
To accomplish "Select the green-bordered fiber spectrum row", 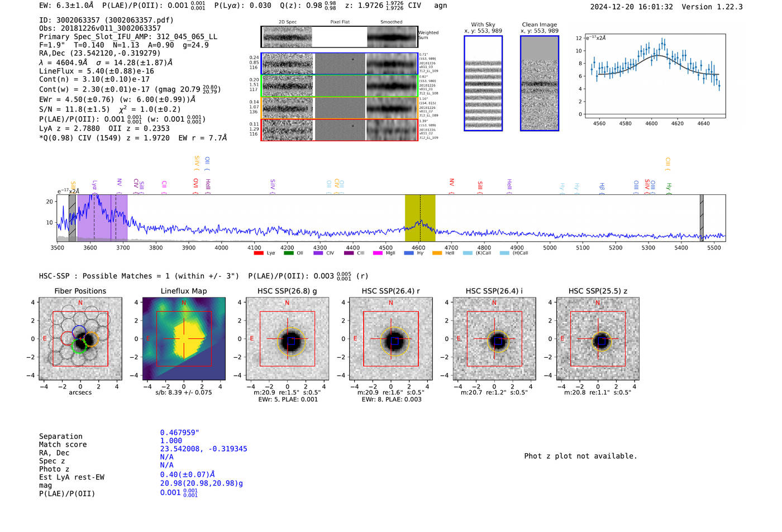I will click(x=339, y=86).
